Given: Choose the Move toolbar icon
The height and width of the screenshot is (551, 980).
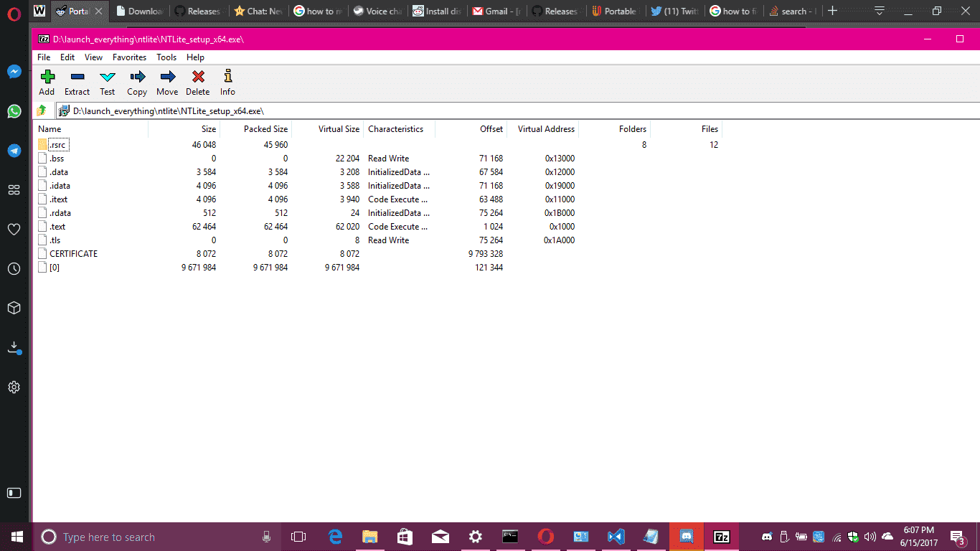Looking at the screenshot, I should (167, 77).
